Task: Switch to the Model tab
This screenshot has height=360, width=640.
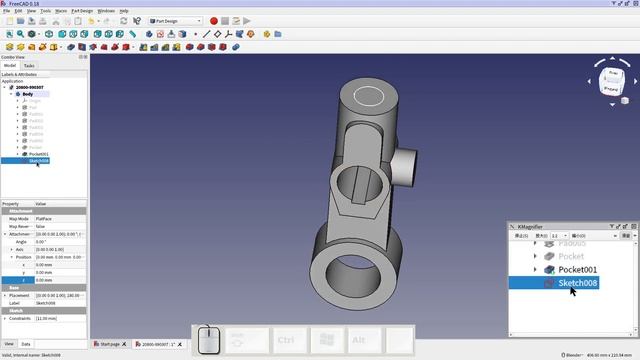Action: [x=10, y=65]
